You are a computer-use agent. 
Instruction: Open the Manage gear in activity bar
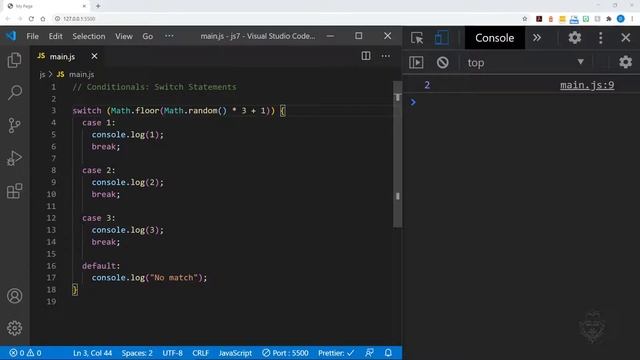point(15,328)
